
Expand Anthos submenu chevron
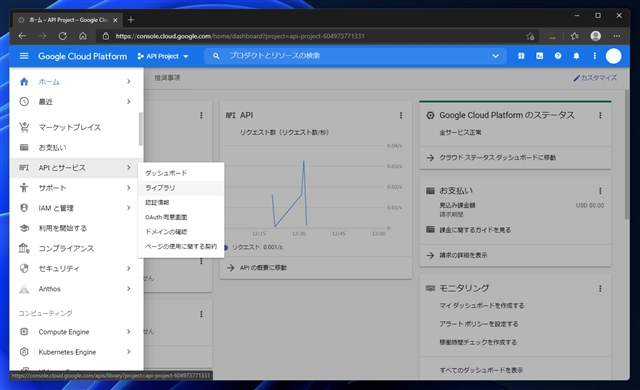(x=129, y=289)
